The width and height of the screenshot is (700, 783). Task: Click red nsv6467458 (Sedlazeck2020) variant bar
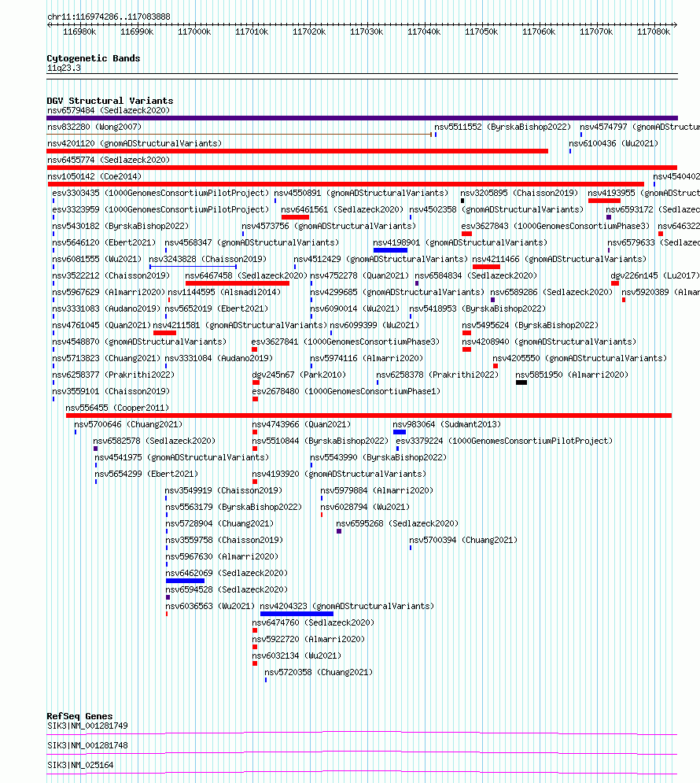coord(238,283)
